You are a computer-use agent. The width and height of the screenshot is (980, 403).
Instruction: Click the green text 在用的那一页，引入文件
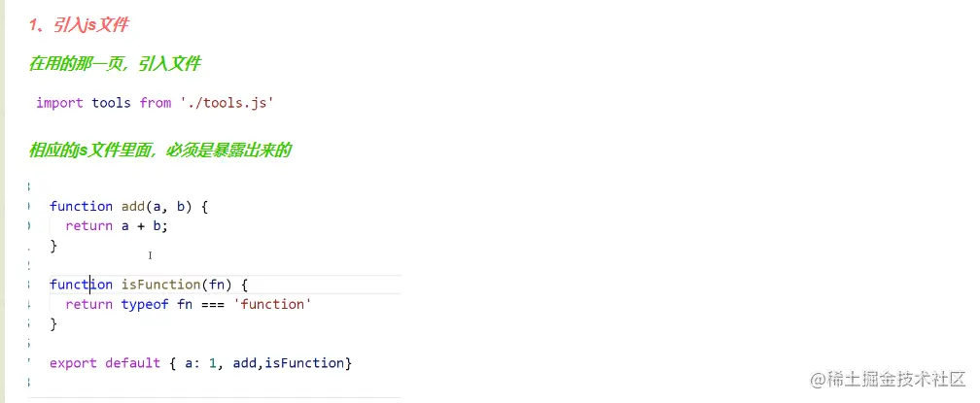click(x=115, y=64)
